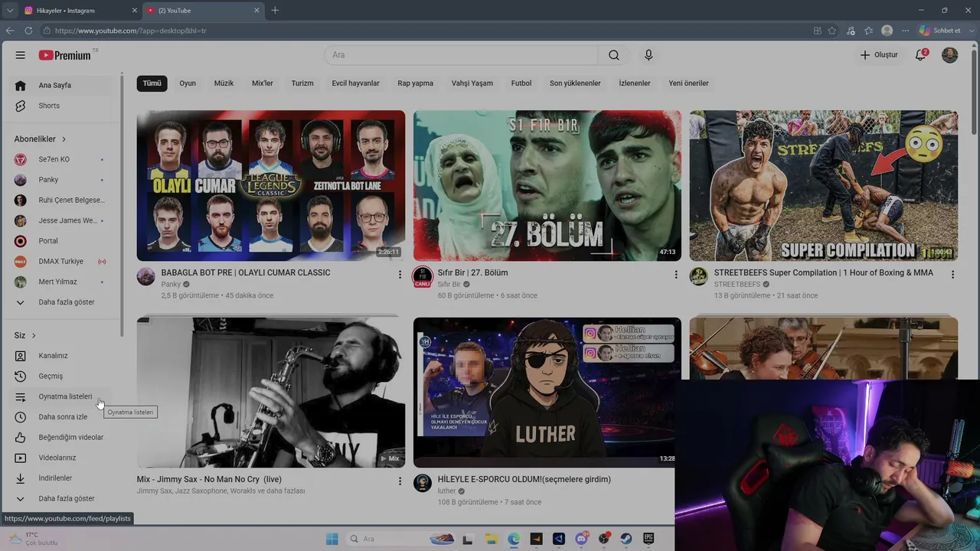
Task: Open the notifications bell
Action: (921, 55)
